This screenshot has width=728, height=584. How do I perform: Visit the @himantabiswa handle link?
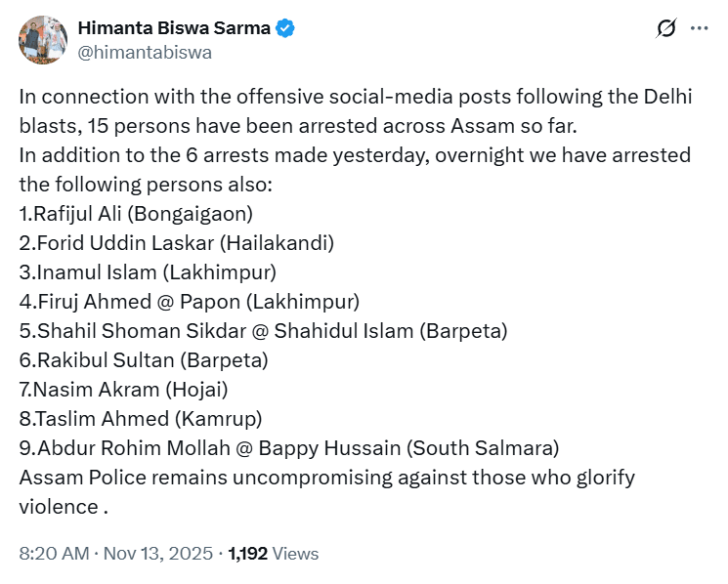pos(144,52)
